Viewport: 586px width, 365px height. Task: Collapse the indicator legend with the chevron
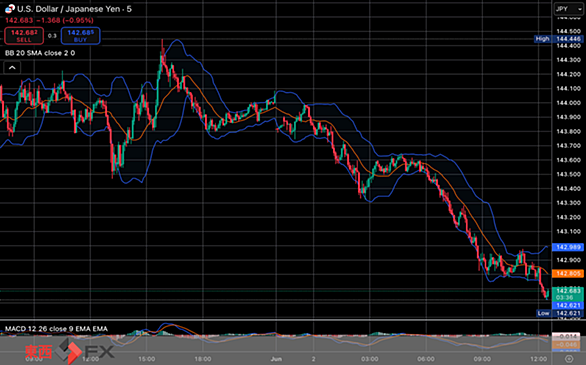click(x=12, y=68)
